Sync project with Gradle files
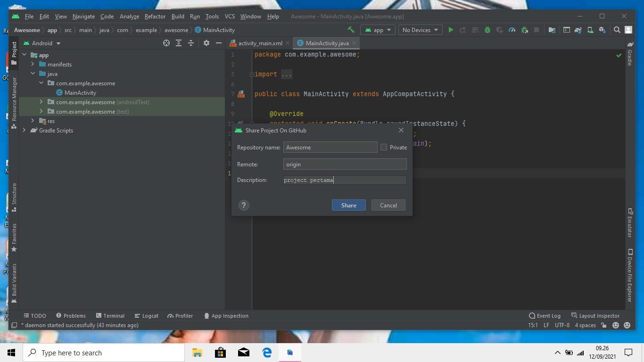 click(x=578, y=30)
